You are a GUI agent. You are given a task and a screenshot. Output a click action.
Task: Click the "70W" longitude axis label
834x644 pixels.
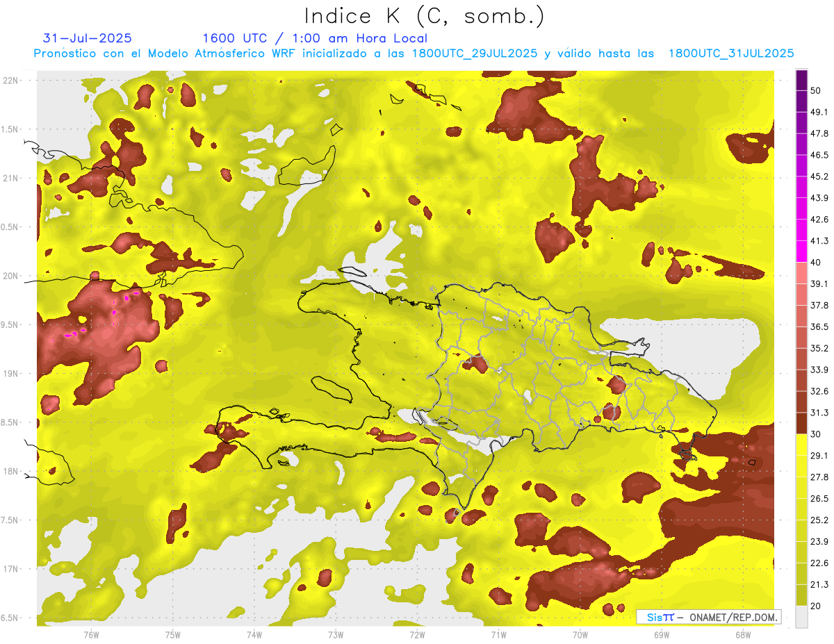(x=580, y=635)
